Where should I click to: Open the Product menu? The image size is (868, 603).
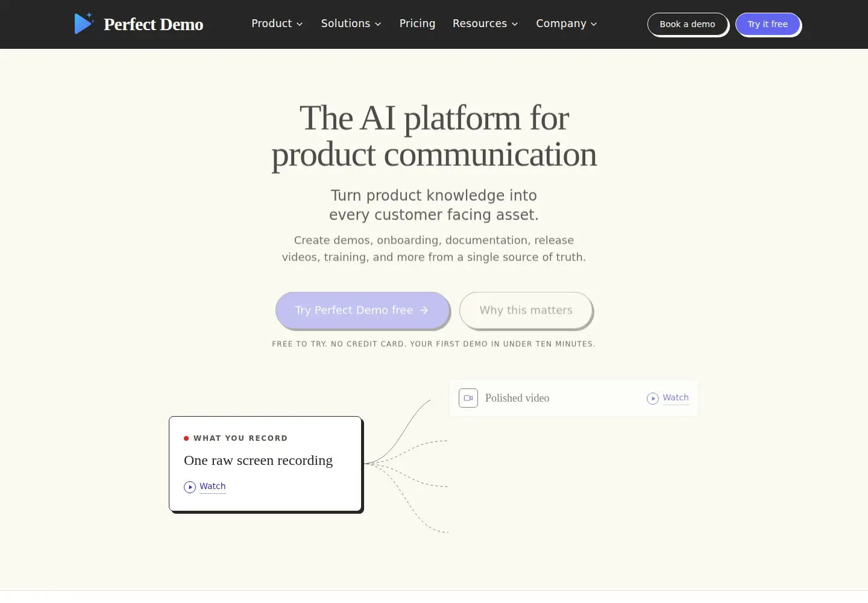tap(277, 24)
